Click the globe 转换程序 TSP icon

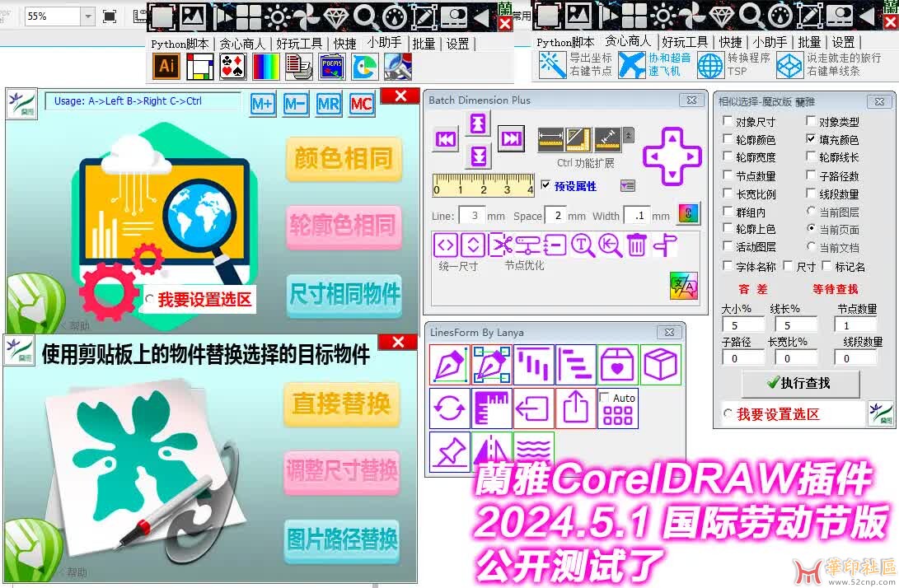coord(710,65)
